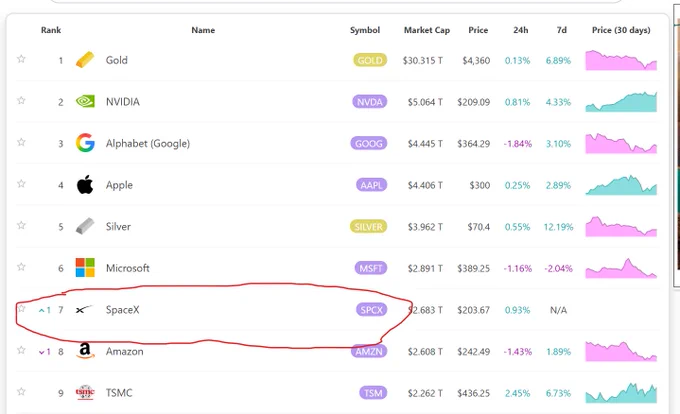Open the TSMC company link

click(119, 393)
